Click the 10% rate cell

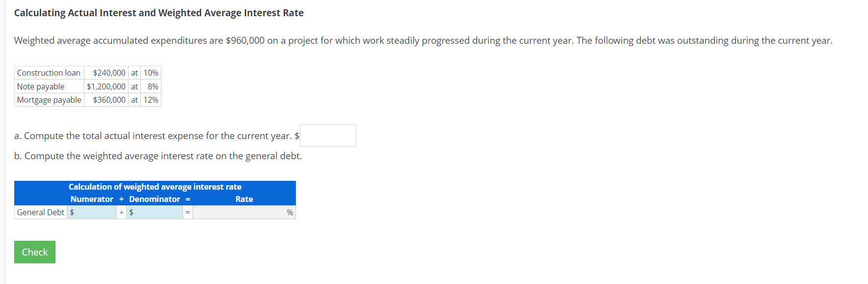(150, 72)
